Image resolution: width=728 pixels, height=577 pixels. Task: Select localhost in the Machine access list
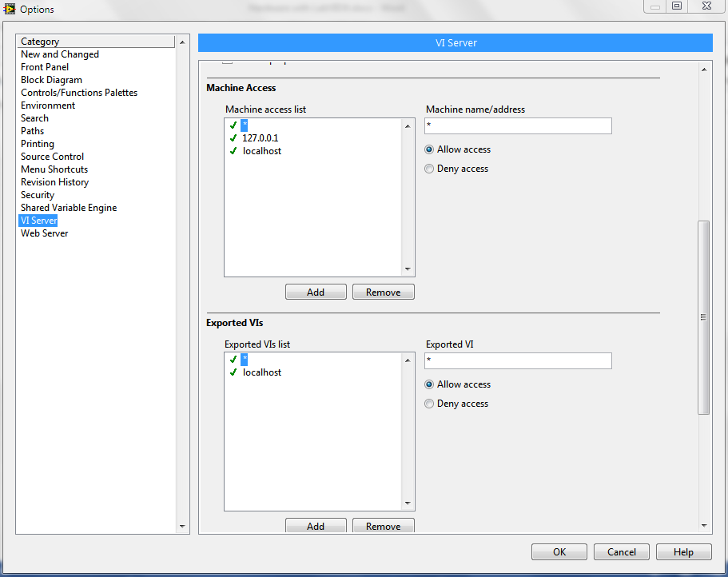click(x=262, y=151)
